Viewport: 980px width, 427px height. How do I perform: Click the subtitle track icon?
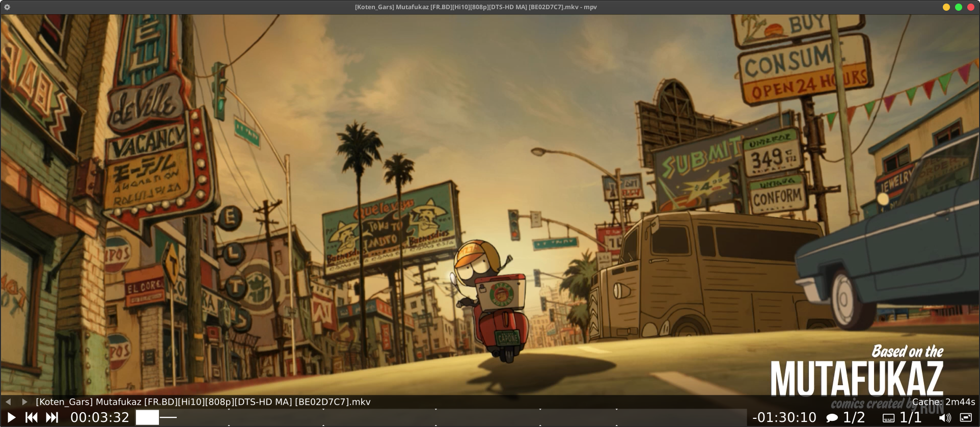click(x=888, y=418)
